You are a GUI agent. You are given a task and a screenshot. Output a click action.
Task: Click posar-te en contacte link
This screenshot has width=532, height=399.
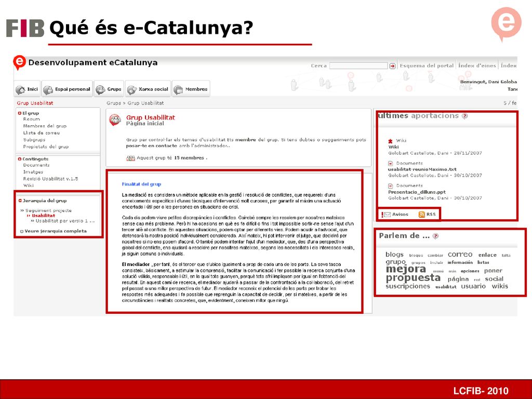(x=152, y=146)
